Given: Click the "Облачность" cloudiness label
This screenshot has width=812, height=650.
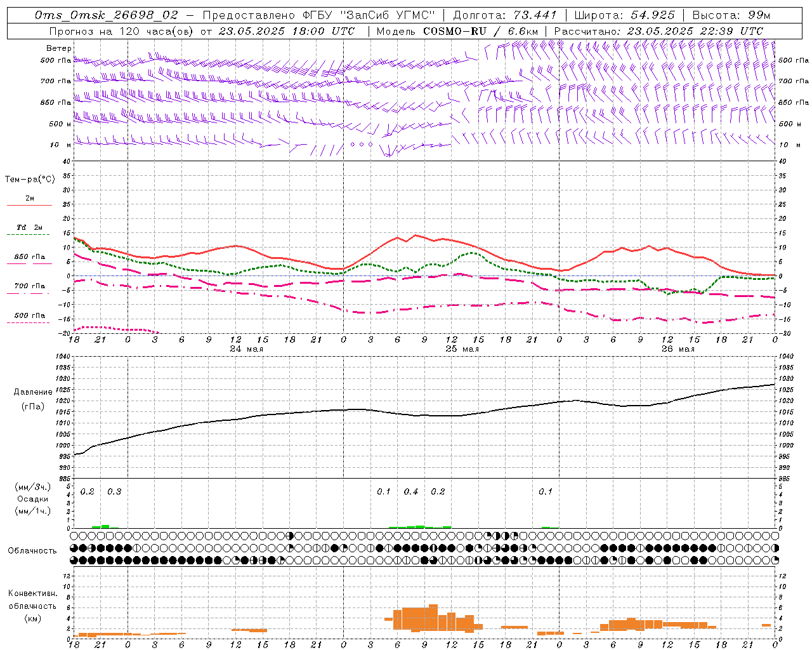Looking at the screenshot, I should click(x=32, y=551).
